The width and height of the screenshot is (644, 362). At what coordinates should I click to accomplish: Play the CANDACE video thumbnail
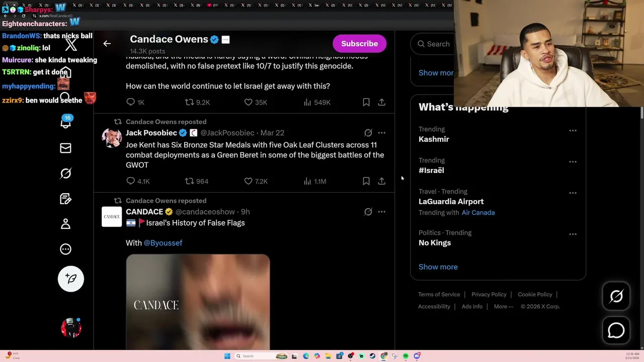(198, 302)
